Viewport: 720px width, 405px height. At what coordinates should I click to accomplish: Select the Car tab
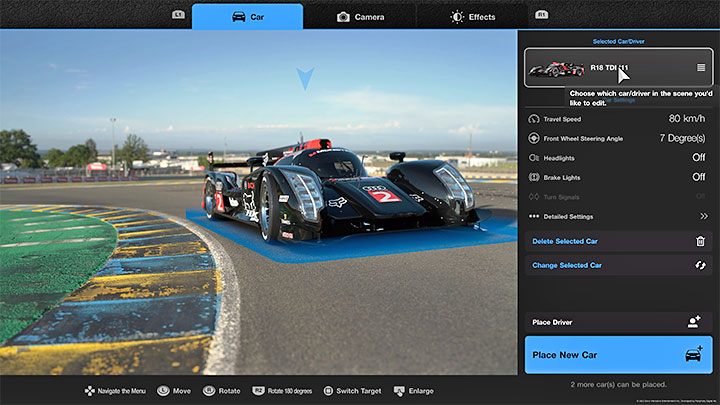tap(247, 16)
